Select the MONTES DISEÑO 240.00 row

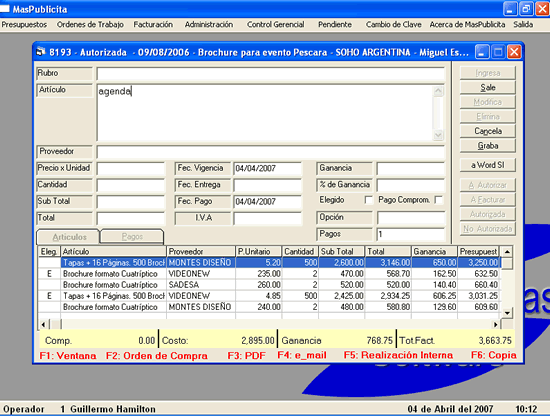269,307
